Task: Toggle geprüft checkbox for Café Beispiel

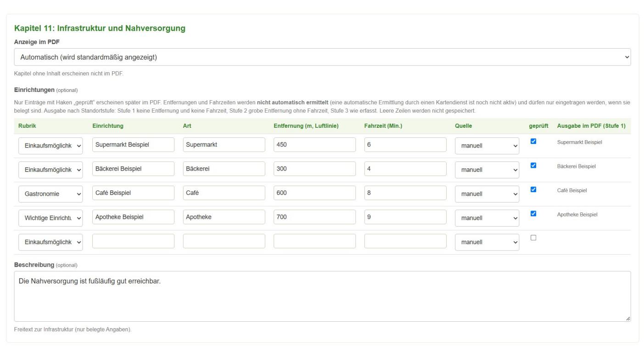Action: 533,189
